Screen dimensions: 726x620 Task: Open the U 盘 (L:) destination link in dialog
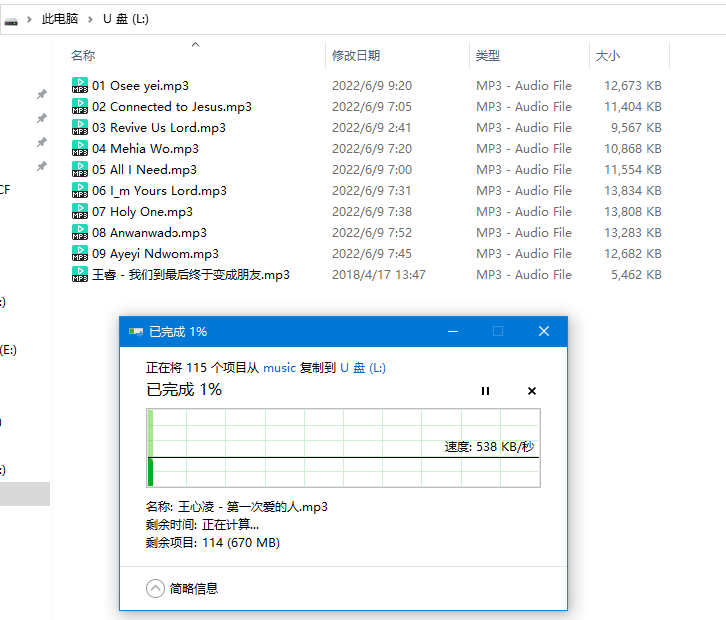click(x=363, y=368)
